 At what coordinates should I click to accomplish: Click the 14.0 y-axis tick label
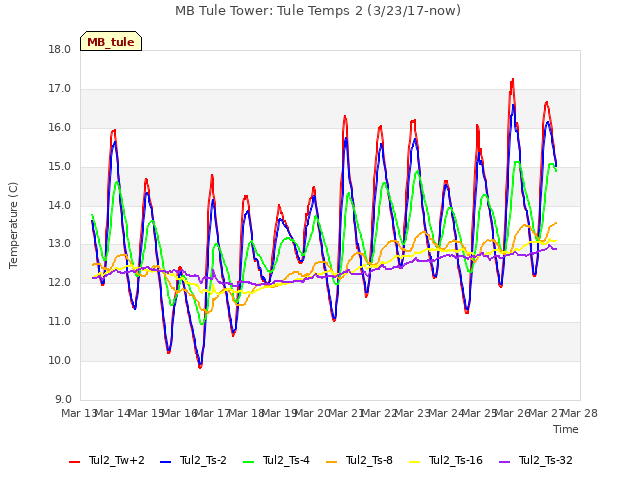point(60,205)
